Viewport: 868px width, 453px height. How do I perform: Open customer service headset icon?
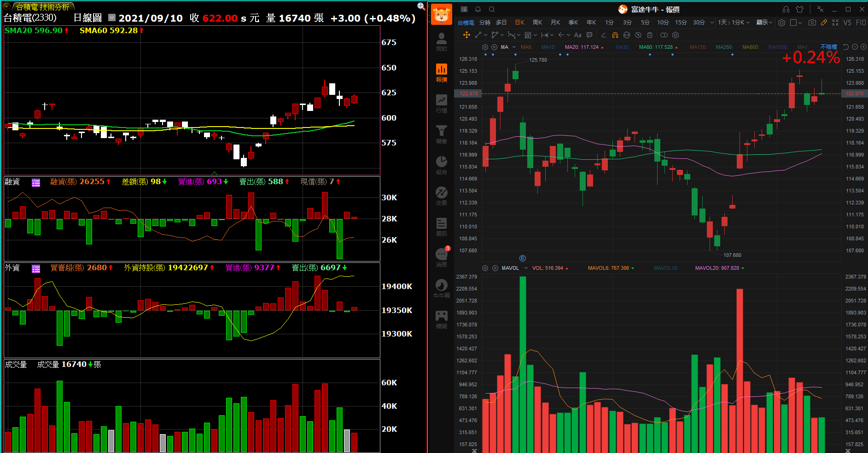[x=786, y=9]
